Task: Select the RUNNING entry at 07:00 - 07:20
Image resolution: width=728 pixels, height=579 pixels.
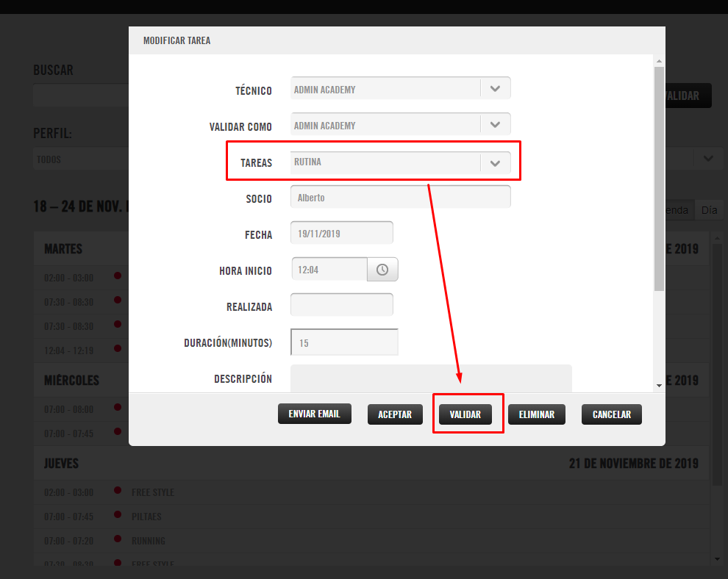Action: pos(371,541)
